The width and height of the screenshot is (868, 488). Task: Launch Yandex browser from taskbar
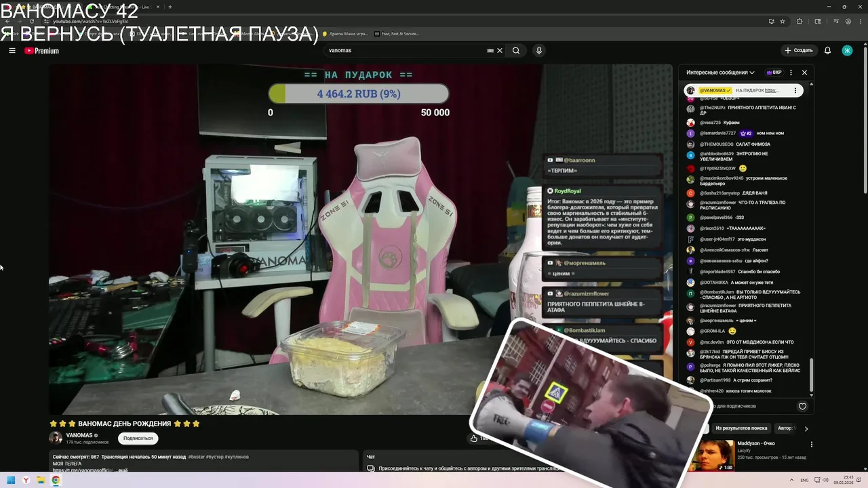click(26, 480)
